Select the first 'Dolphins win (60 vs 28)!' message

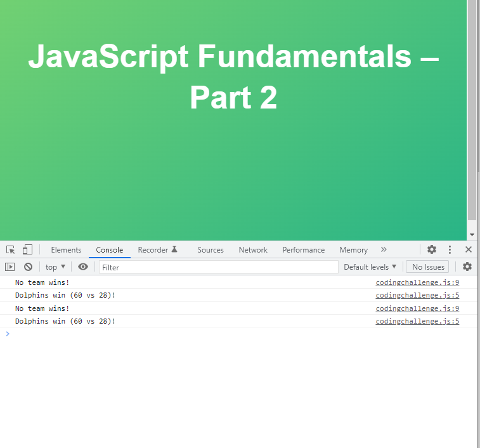[65, 296]
